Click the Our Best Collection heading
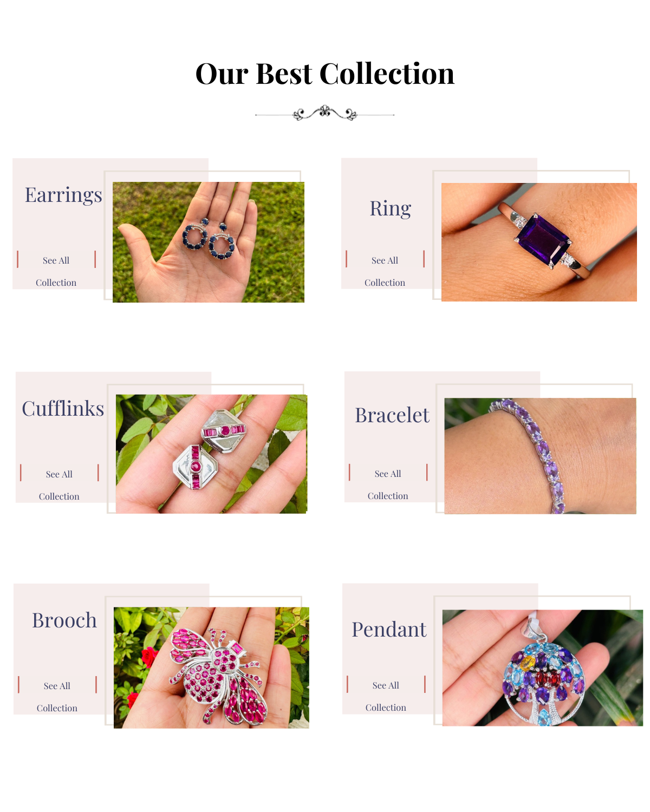Screen dimensions: 650x812 (x=325, y=74)
